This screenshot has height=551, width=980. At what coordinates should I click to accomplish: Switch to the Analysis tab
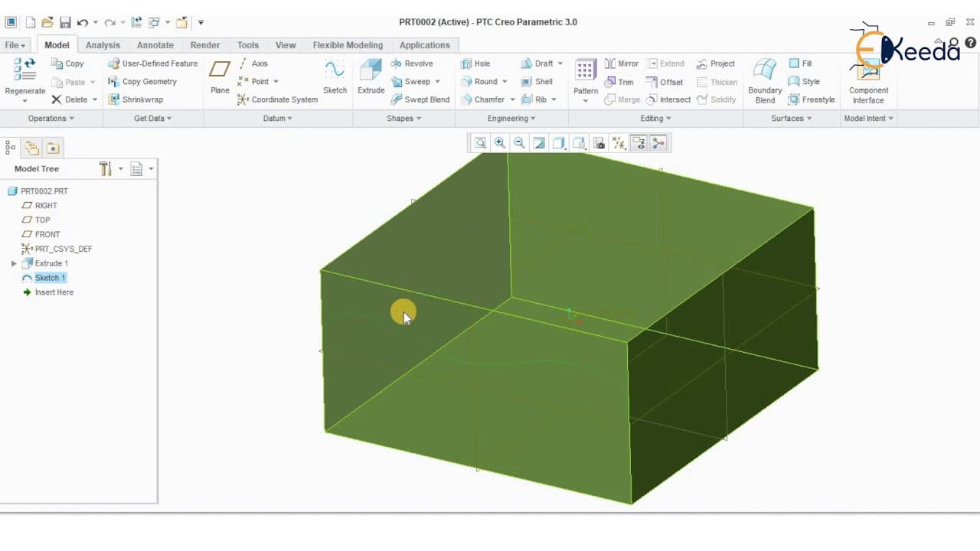tap(103, 45)
